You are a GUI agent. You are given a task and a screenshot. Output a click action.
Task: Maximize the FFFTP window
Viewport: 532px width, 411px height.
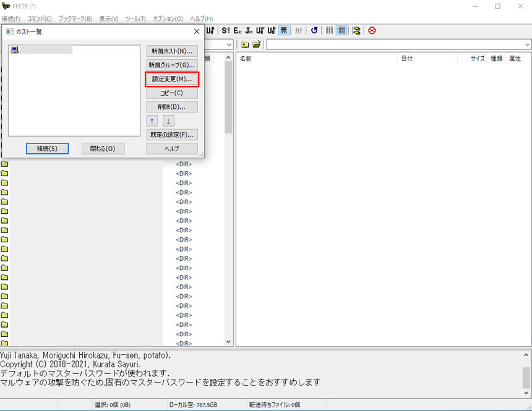(497, 6)
